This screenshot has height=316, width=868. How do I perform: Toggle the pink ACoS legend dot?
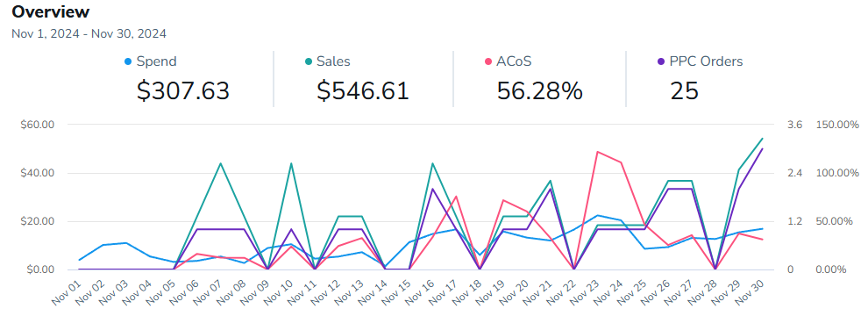(x=489, y=61)
